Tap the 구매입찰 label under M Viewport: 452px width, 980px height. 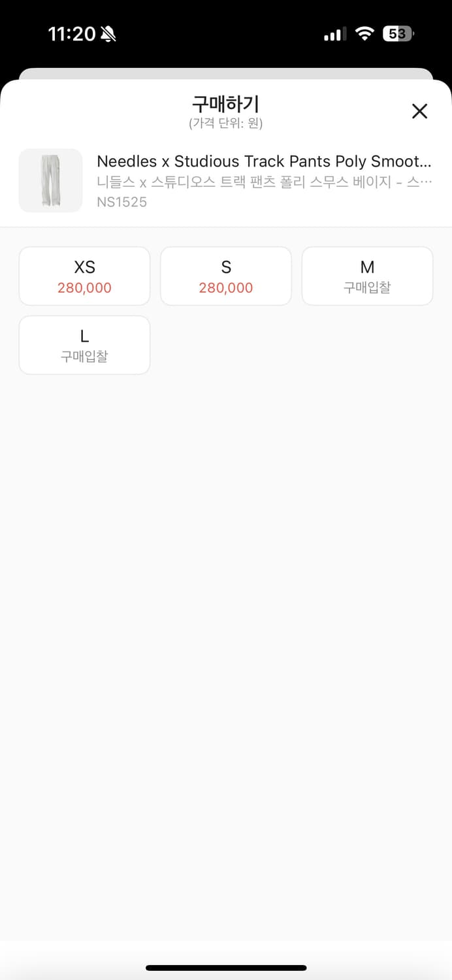(x=367, y=287)
